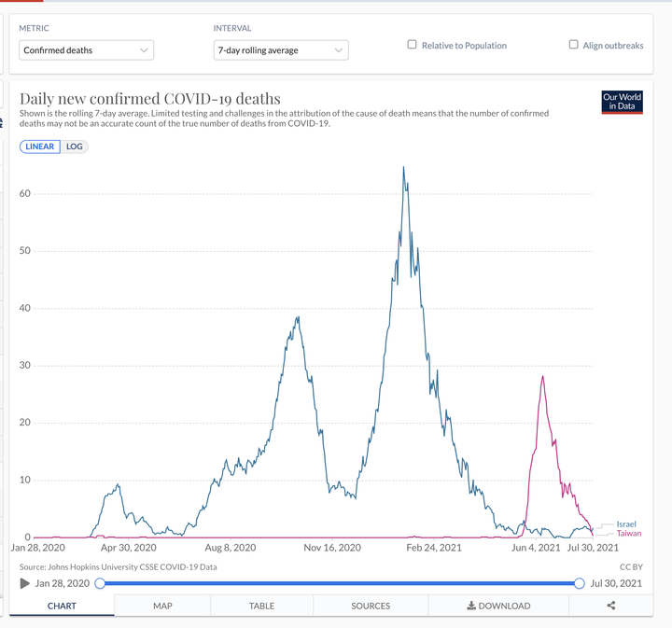Click the Nov 16, 2020 axis label
The height and width of the screenshot is (628, 672).
(x=332, y=548)
